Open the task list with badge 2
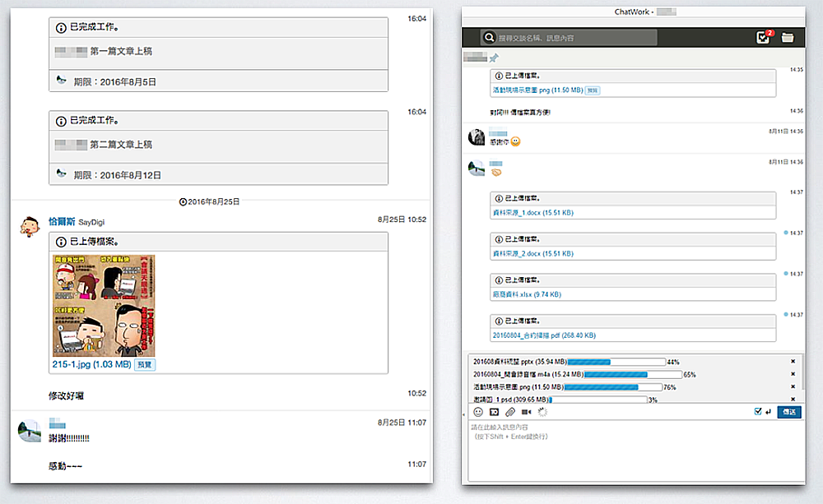Viewport: 823px width, 504px height. point(763,37)
